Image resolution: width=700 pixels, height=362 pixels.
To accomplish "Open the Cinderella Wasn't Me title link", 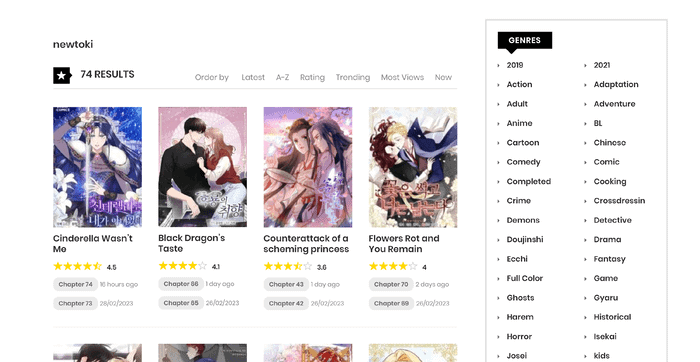I will click(93, 244).
